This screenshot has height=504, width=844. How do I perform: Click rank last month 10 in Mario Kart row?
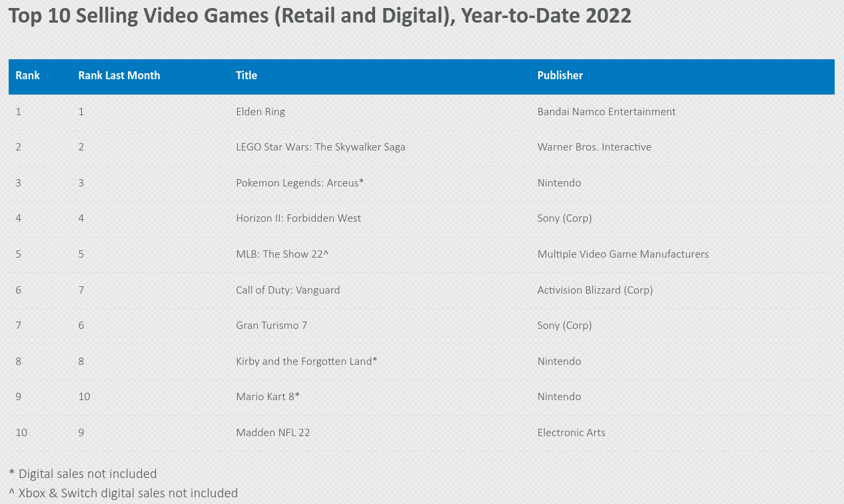(x=84, y=397)
